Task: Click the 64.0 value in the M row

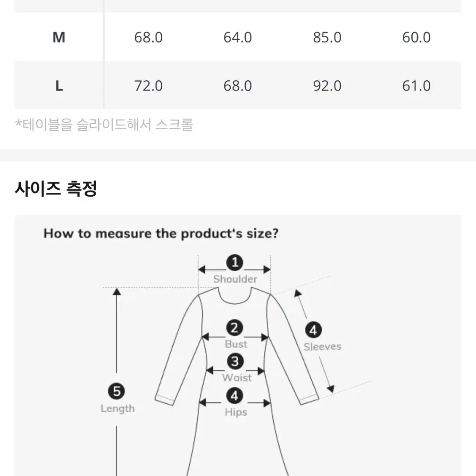Action: tap(238, 37)
